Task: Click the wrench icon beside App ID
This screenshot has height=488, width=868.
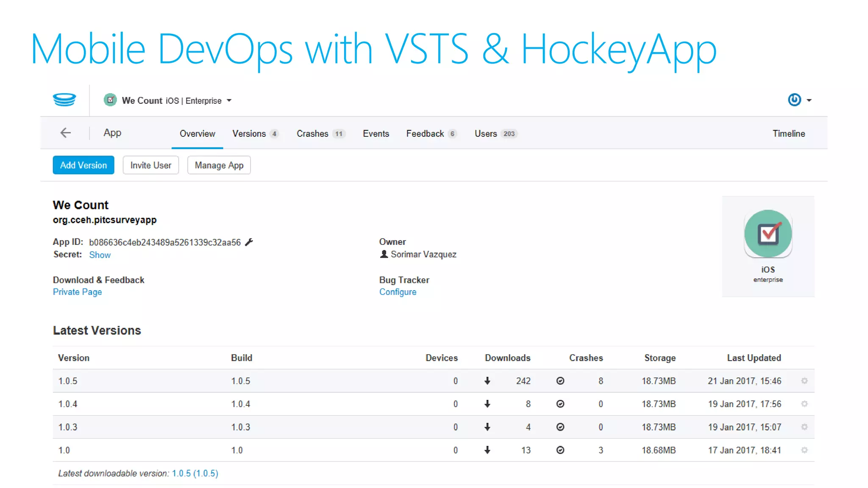Action: pos(249,242)
